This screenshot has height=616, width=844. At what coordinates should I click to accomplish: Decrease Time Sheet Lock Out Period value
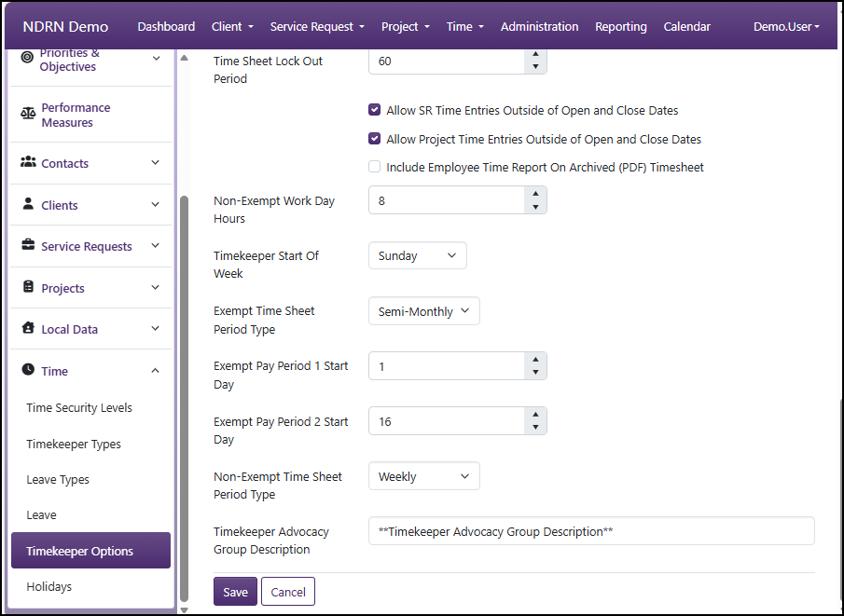(535, 67)
